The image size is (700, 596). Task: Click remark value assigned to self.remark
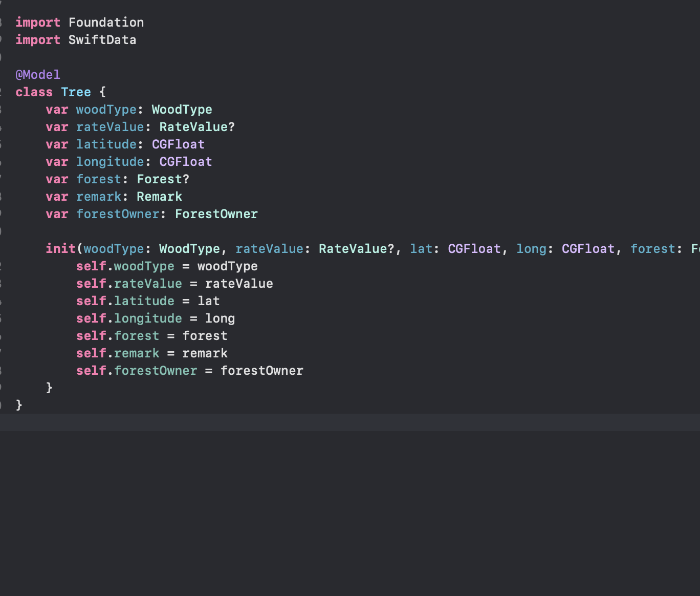205,353
